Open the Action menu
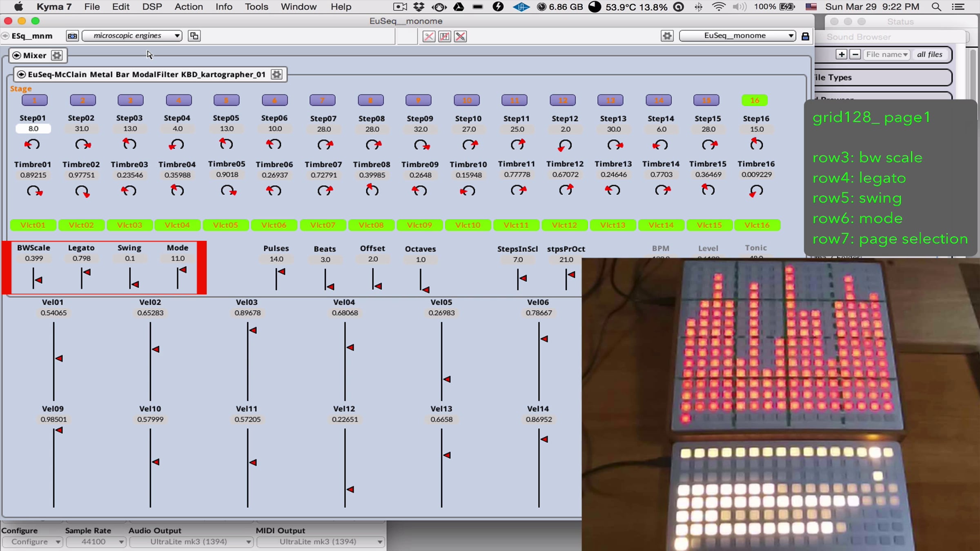This screenshot has height=551, width=980. [189, 7]
